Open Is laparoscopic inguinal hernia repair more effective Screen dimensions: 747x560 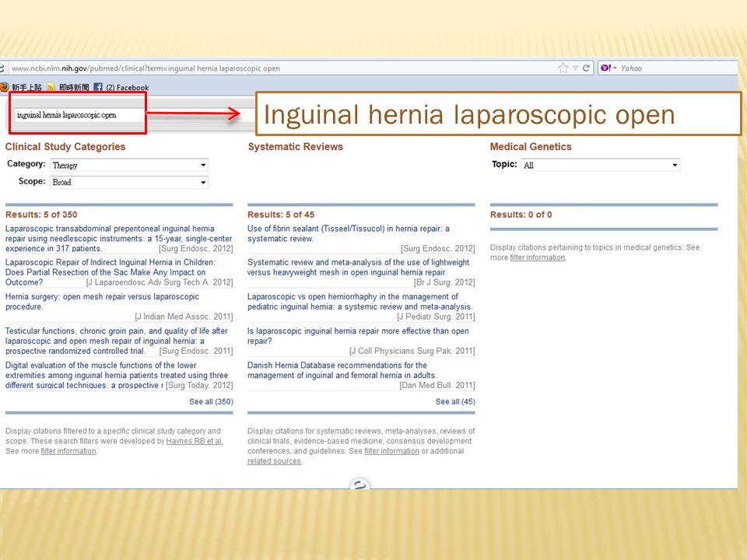[x=358, y=336]
